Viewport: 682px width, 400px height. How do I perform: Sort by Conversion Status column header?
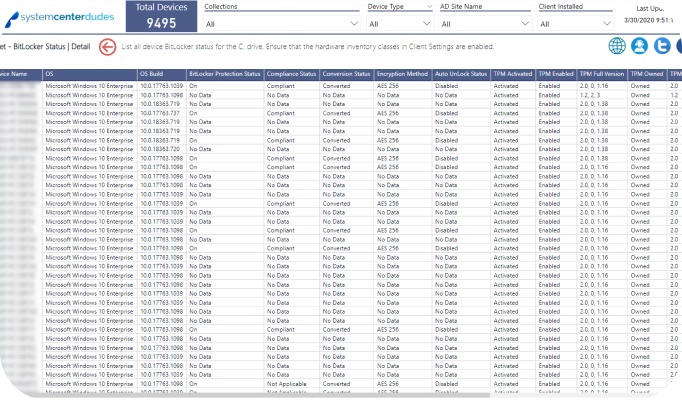(x=347, y=74)
